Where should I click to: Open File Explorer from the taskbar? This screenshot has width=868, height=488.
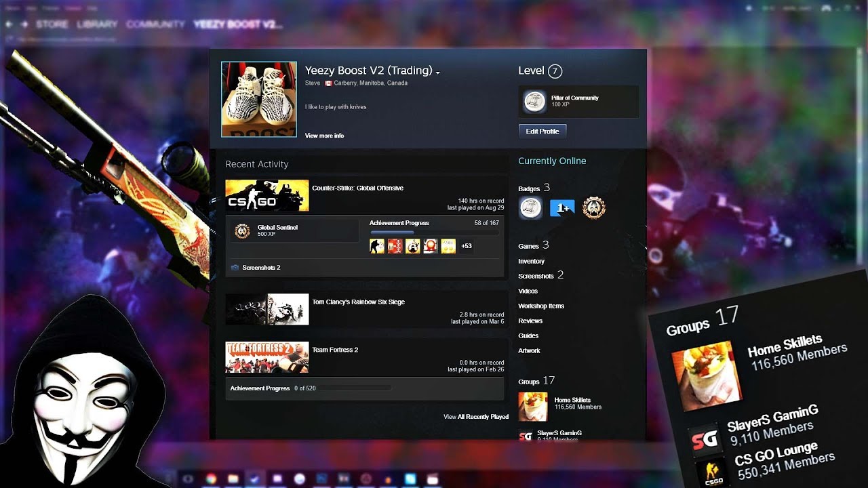[x=233, y=479]
